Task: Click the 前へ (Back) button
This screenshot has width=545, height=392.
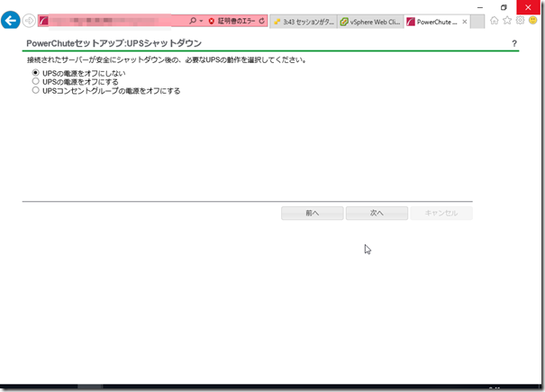Action: 312,213
